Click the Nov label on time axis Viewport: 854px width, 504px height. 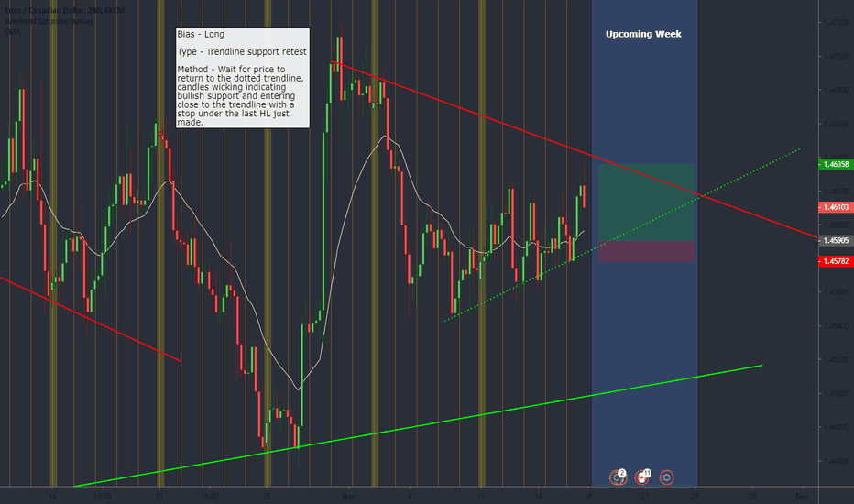coord(347,496)
